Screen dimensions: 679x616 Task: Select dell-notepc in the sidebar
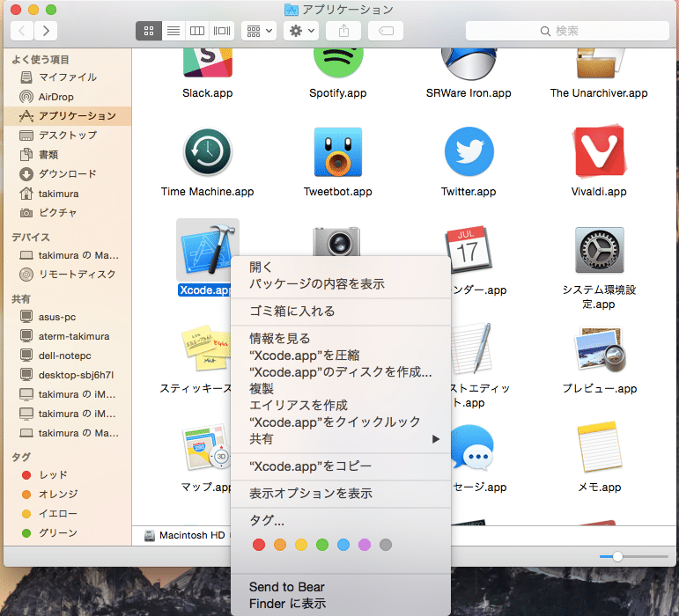[x=67, y=356]
